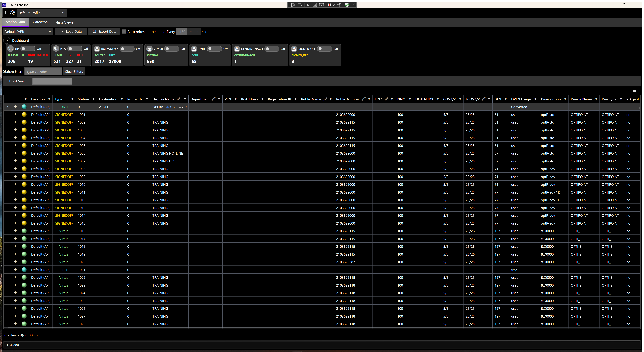The width and height of the screenshot is (644, 352).
Task: Open binding failures icon showing 22
Action: pos(331,5)
